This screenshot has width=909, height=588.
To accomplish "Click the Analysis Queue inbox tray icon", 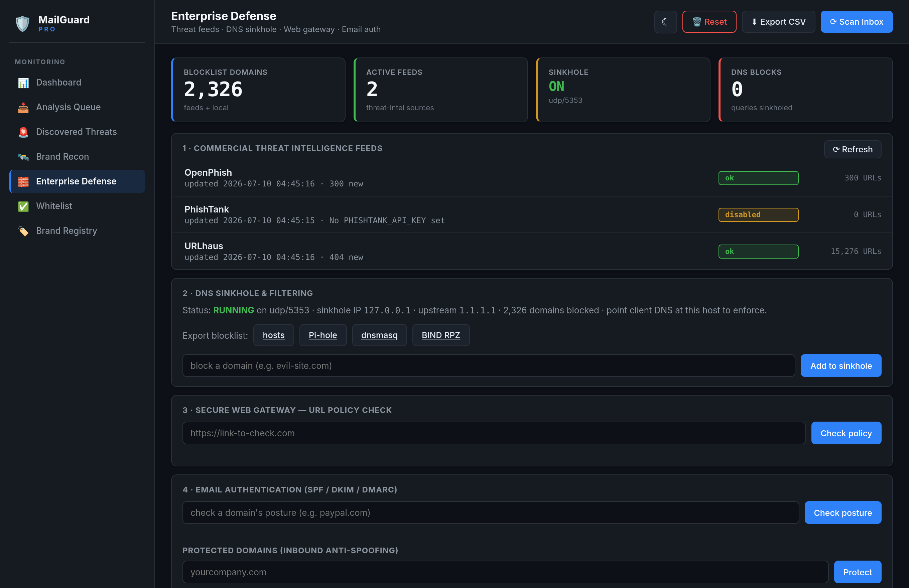I will click(x=23, y=108).
